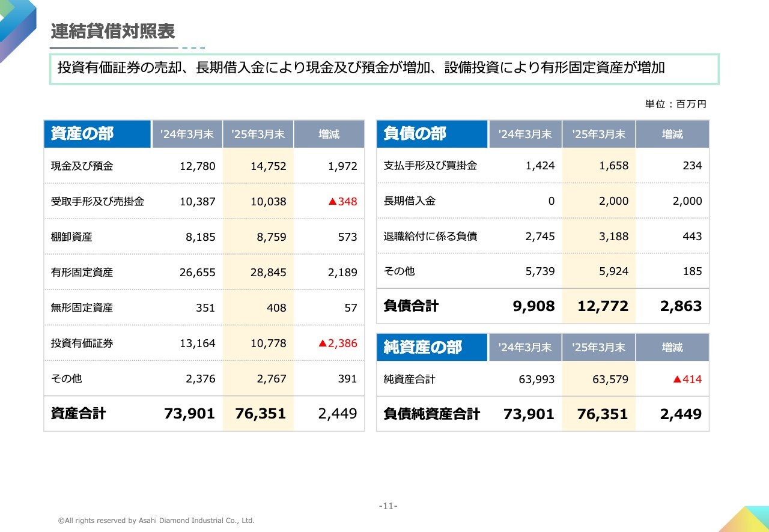Click the 負債合計 total label

[412, 306]
